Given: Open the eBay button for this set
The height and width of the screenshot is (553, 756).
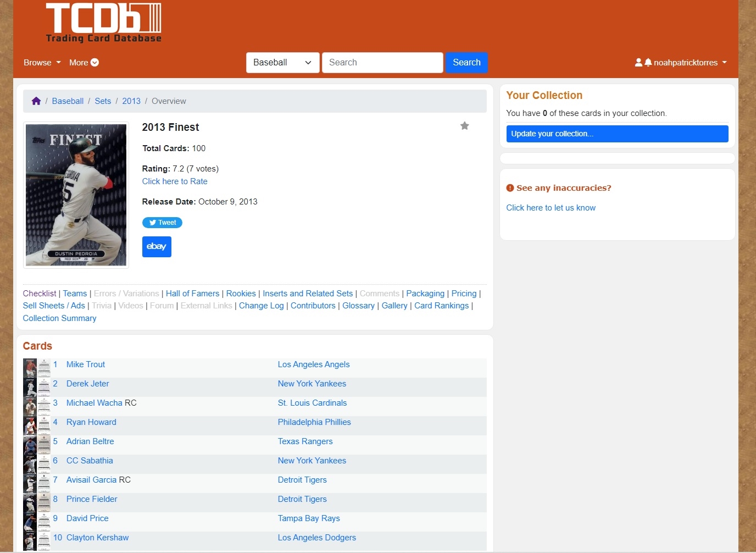Looking at the screenshot, I should click(x=157, y=247).
